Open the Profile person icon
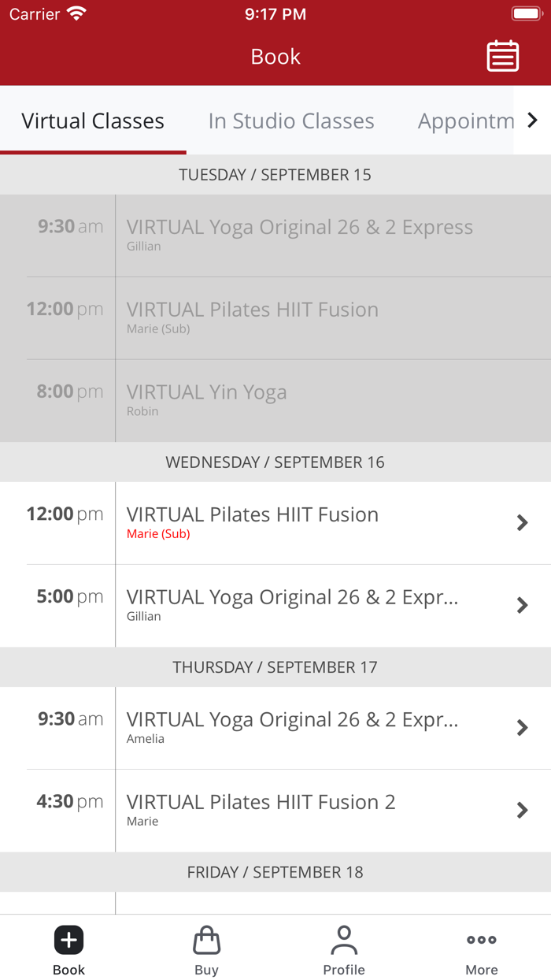The height and width of the screenshot is (980, 551). (344, 939)
